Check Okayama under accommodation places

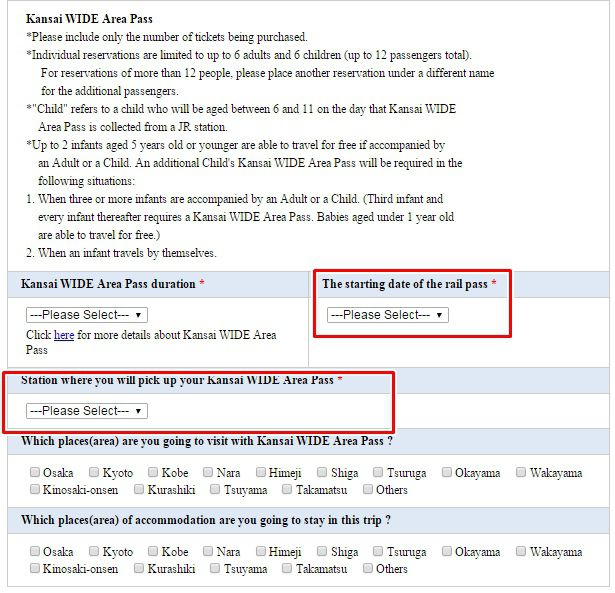[x=447, y=551]
